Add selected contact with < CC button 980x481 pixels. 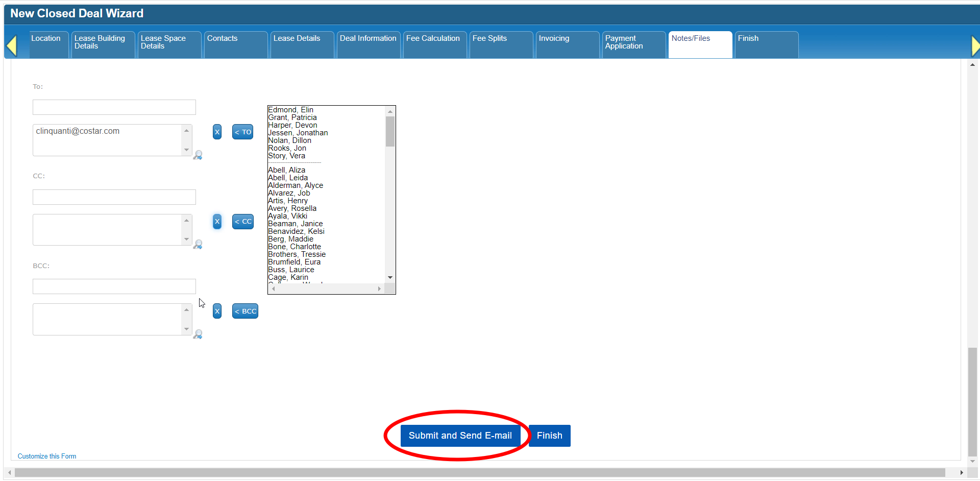[x=243, y=222]
